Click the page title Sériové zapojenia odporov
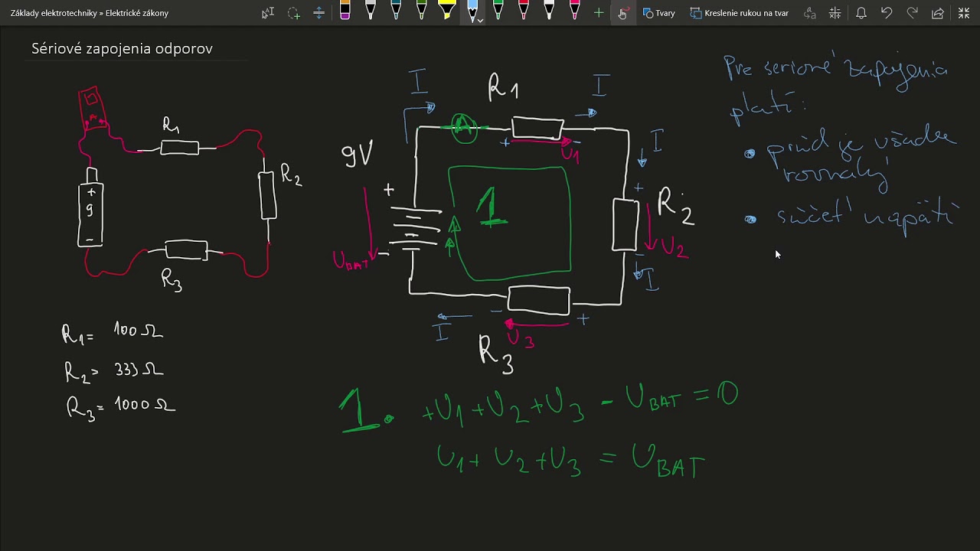This screenshot has width=980, height=551. click(122, 49)
